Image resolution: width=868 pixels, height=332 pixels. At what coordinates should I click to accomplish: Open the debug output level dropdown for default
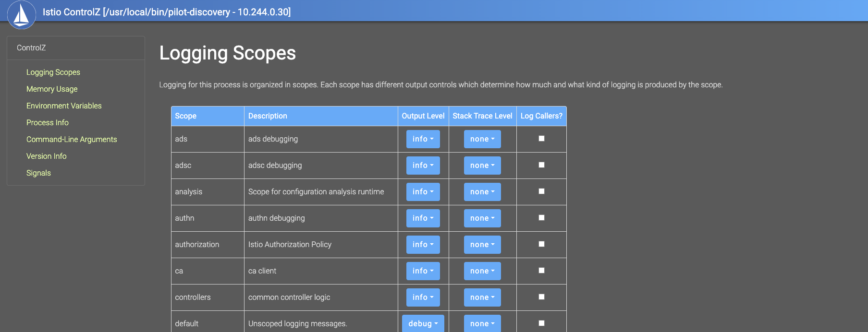(423, 323)
